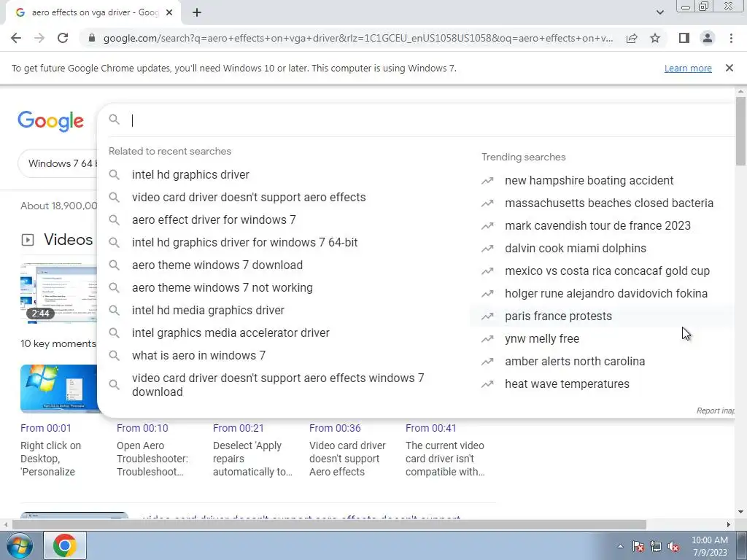The image size is (747, 560).
Task: Click search icon beside aero theme windows 7 download
Action: point(115,265)
